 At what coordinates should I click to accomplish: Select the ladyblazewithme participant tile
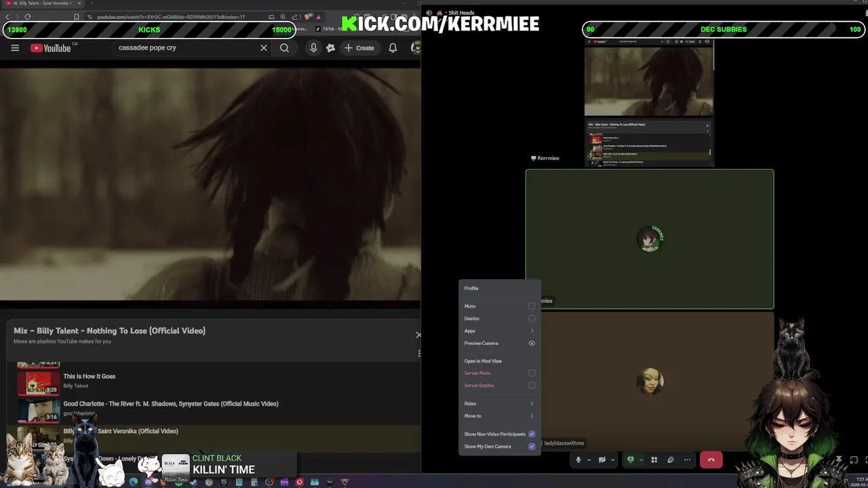[x=650, y=382]
